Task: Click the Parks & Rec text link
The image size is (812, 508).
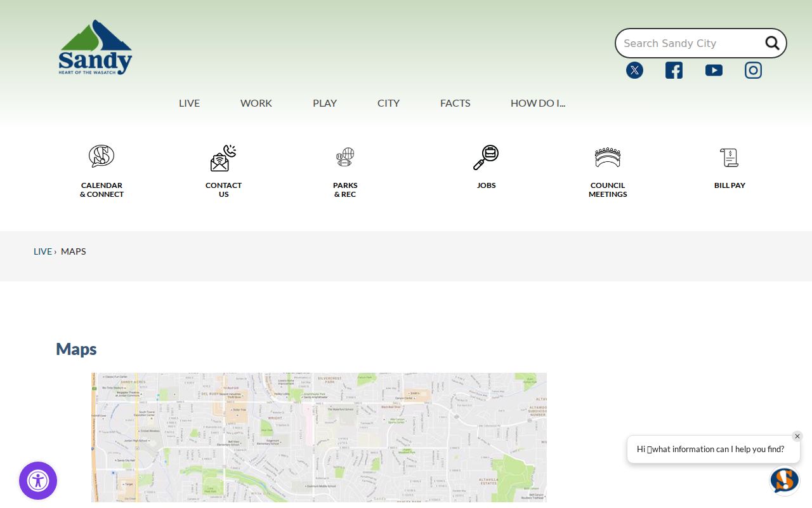Action: (x=345, y=190)
